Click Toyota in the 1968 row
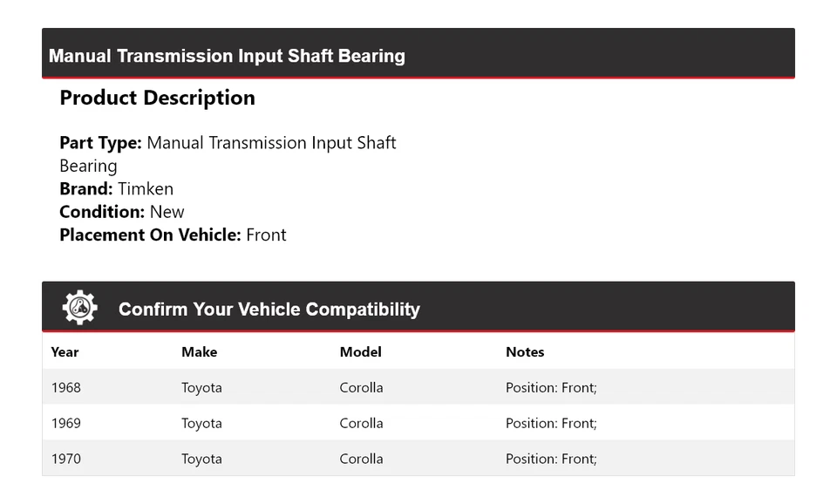The width and height of the screenshot is (837, 504). (x=201, y=388)
